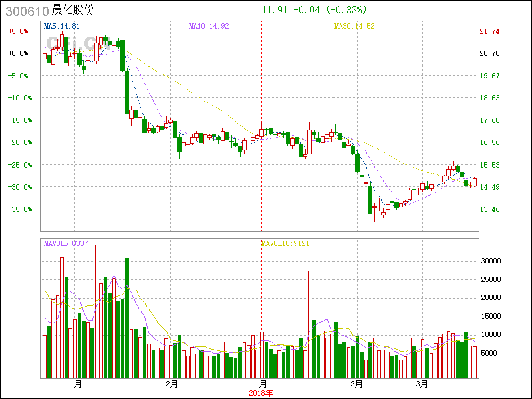
Task: Click the tallest mid-January volume bar
Action: (x=309, y=324)
